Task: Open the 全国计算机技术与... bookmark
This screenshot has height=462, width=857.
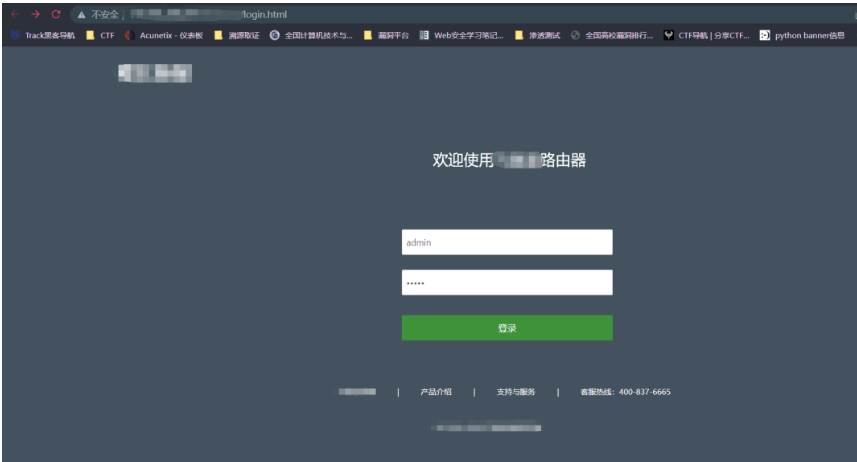Action: pyautogui.click(x=311, y=36)
